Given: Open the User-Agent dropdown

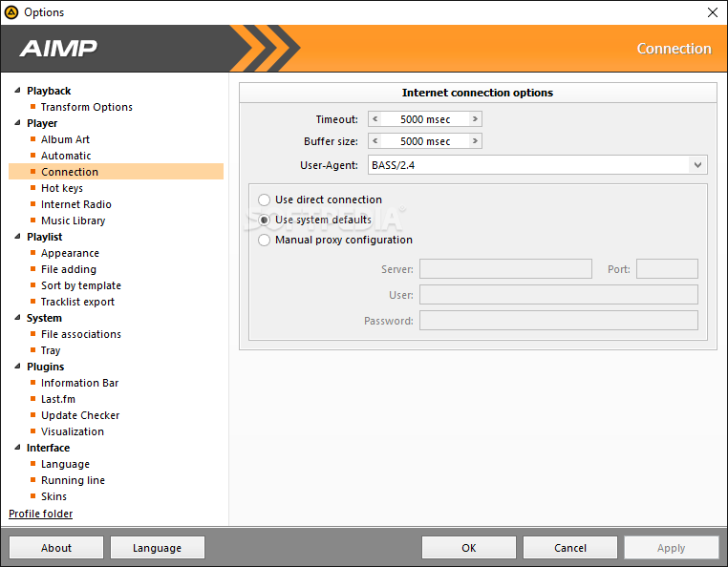Looking at the screenshot, I should [697, 165].
